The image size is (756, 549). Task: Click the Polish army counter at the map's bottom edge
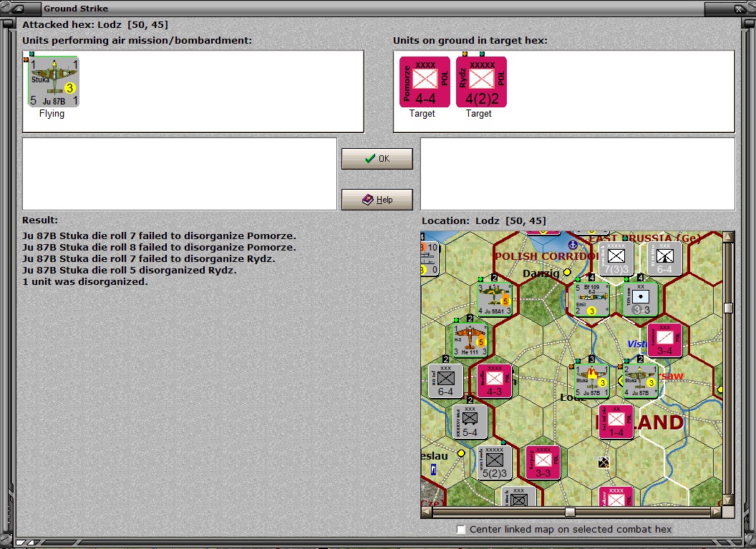tap(616, 496)
